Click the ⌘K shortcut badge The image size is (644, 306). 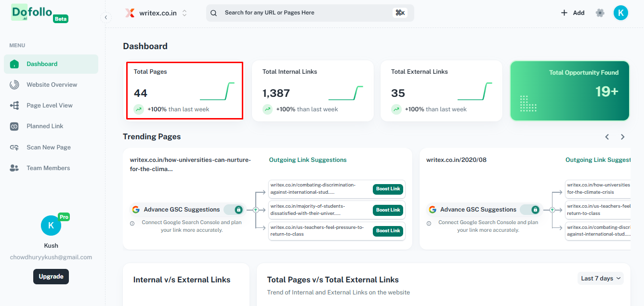click(400, 13)
